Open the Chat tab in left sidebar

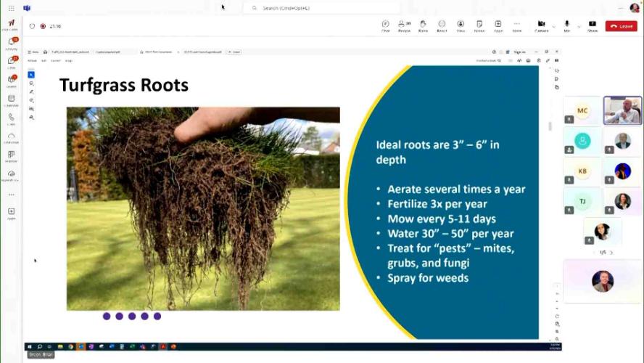12,62
